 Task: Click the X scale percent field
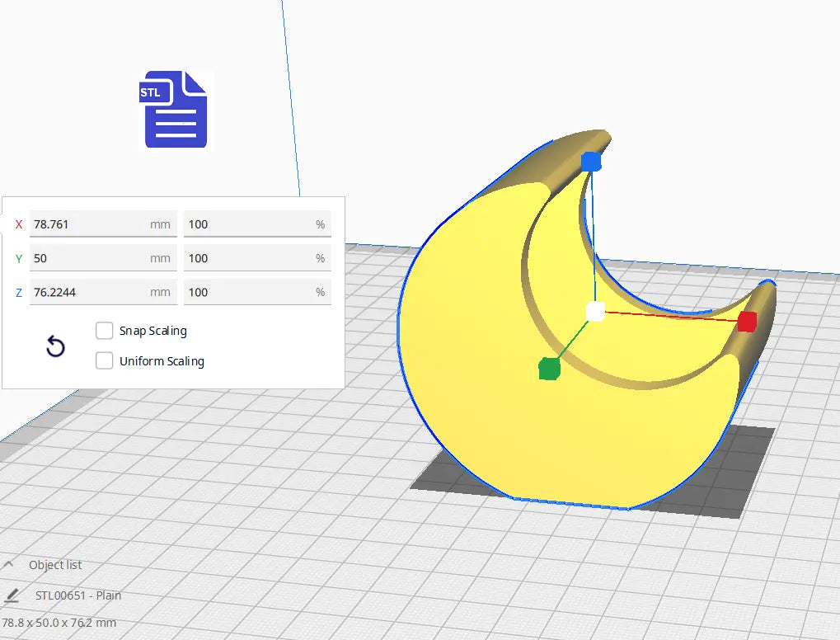tap(247, 224)
